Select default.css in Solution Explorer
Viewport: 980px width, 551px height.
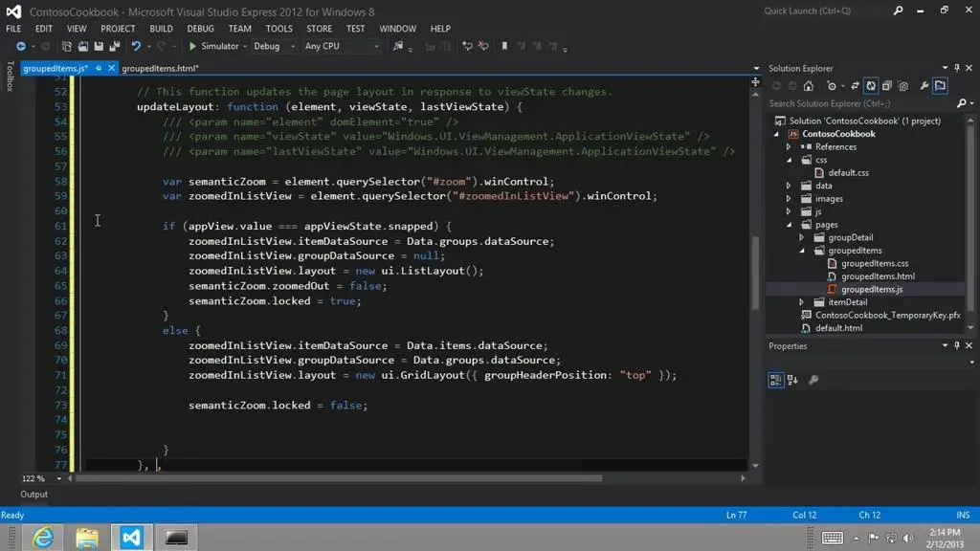(x=848, y=173)
